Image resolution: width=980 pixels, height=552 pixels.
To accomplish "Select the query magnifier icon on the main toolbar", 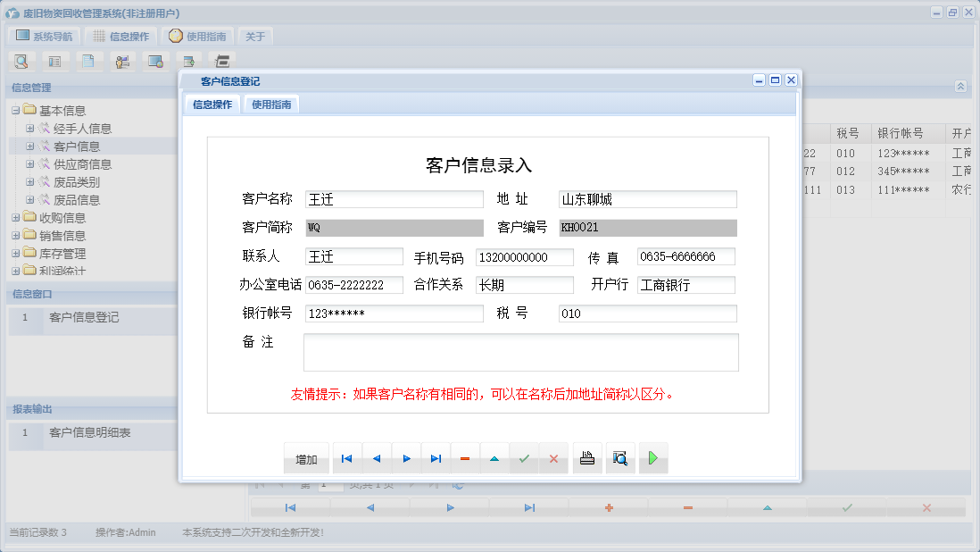I will point(21,61).
